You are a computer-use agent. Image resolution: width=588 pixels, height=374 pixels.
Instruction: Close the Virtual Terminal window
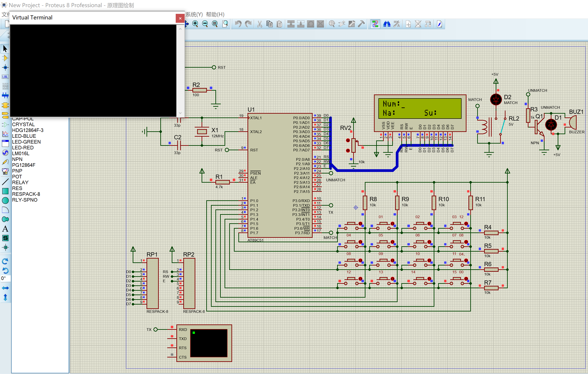[x=180, y=18]
